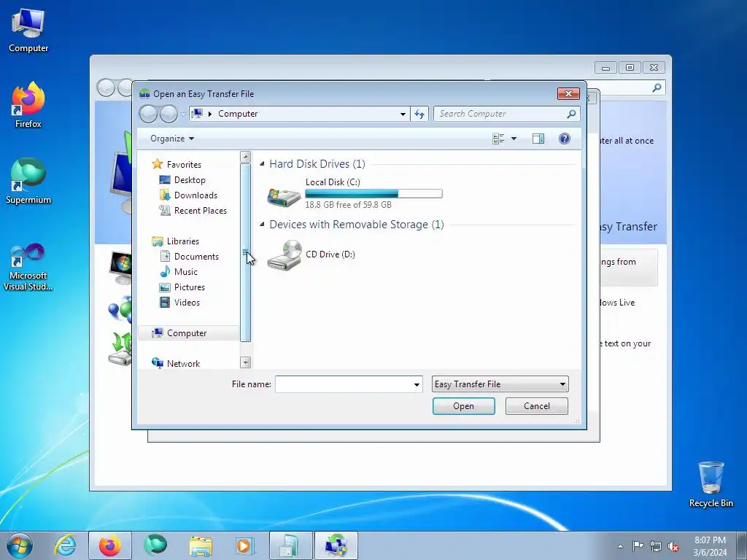Expand the address bar history dropdown
The image size is (747, 560).
[x=403, y=114]
